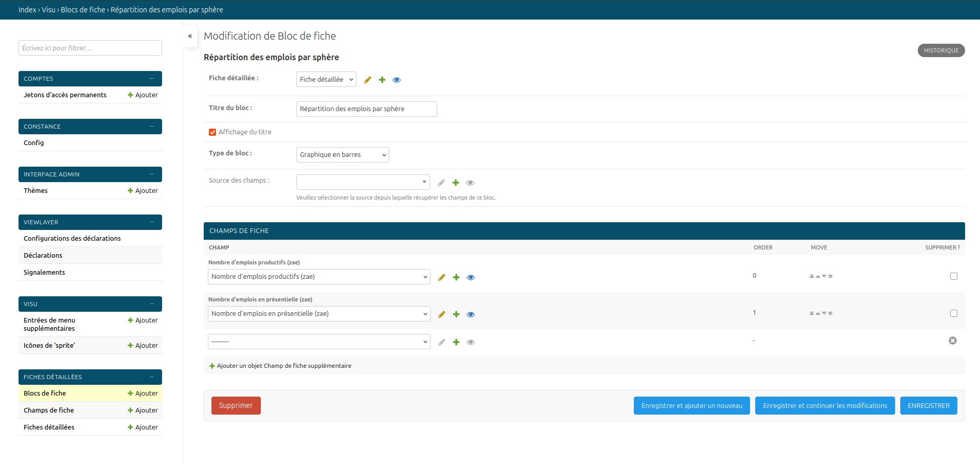Open the empty '---------' field dropdown

point(319,342)
